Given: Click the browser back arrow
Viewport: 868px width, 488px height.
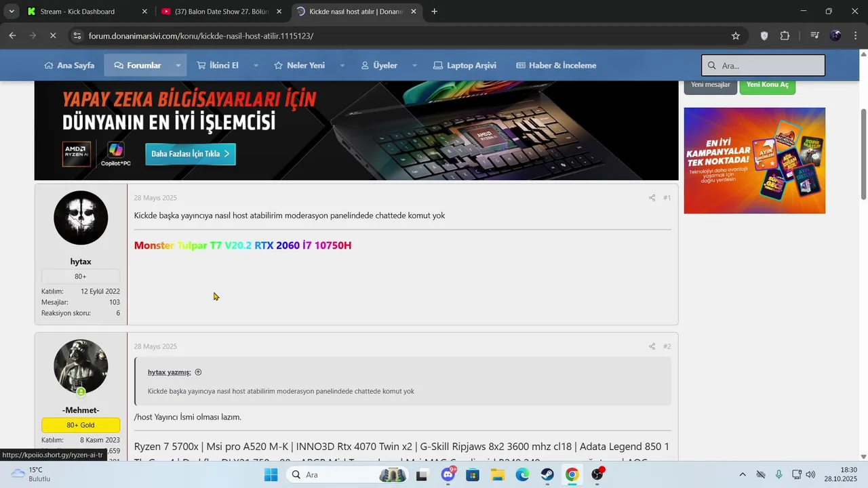Looking at the screenshot, I should (x=12, y=36).
